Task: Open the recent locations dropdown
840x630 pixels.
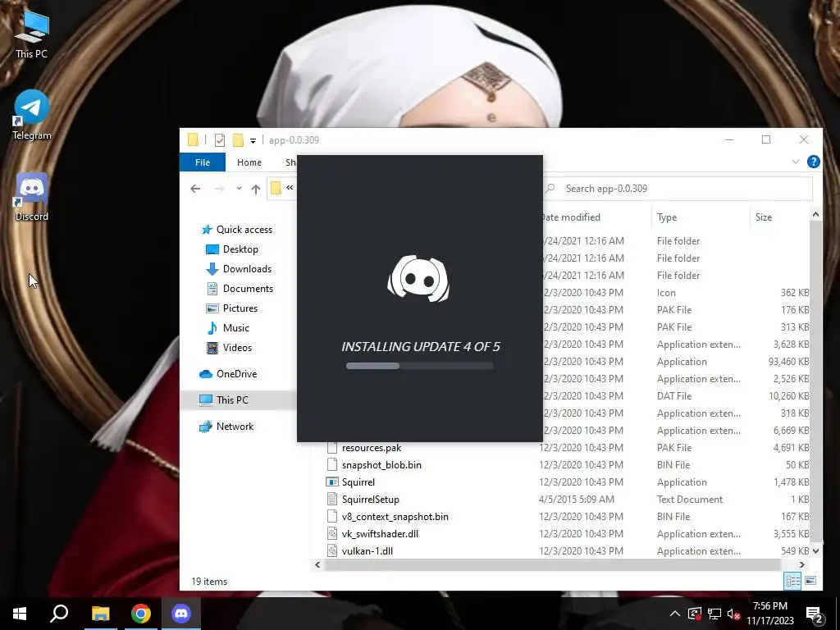Action: [239, 188]
